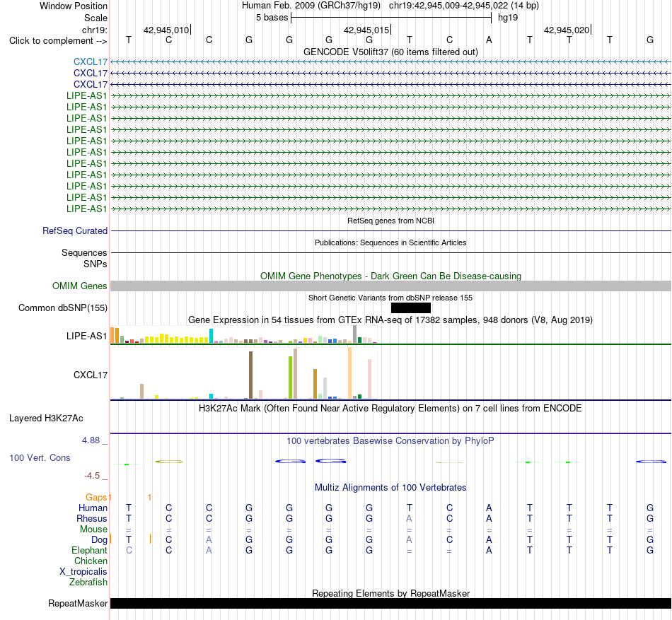Open the GENCODE V50lift37 track title

(x=390, y=52)
